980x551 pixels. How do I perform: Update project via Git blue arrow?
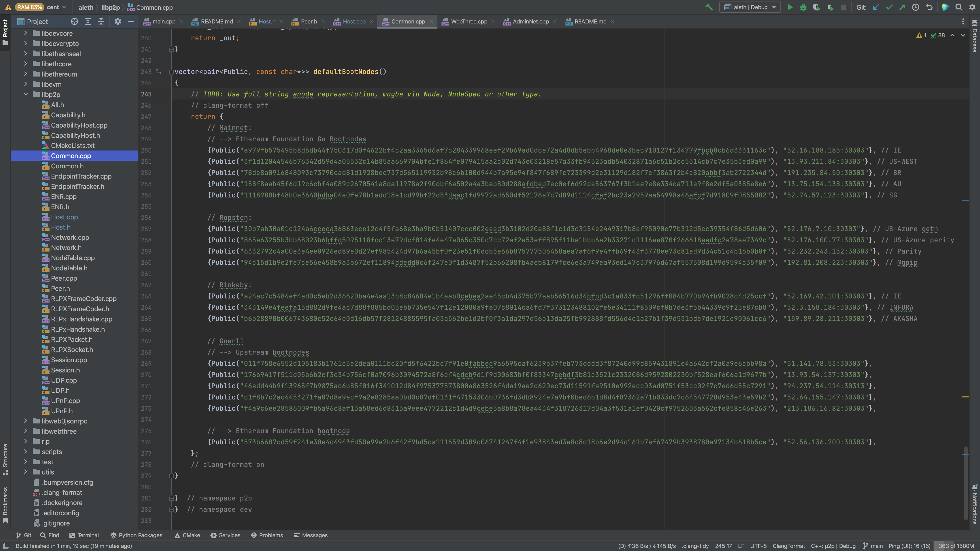pos(876,7)
